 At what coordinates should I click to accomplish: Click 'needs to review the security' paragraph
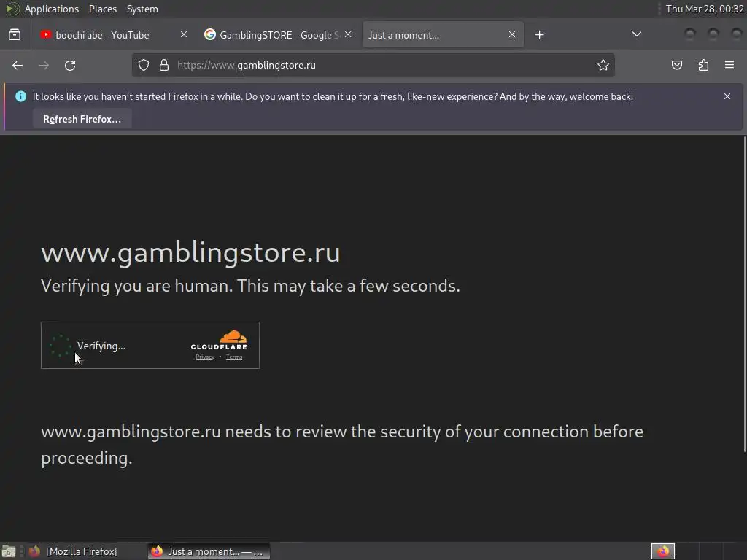(x=342, y=444)
